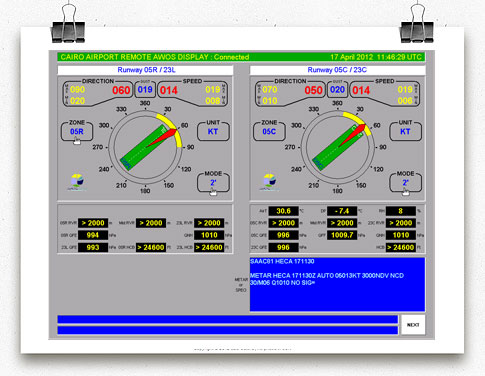This screenshot has width=485, height=376.
Task: Click the 05R zone selector
Action: coord(77,132)
